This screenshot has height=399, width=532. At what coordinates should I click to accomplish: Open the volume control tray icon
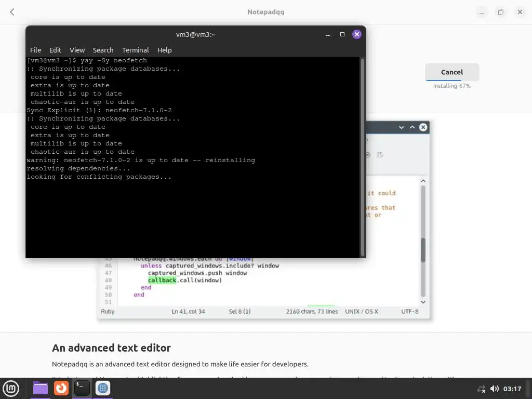[495, 389]
